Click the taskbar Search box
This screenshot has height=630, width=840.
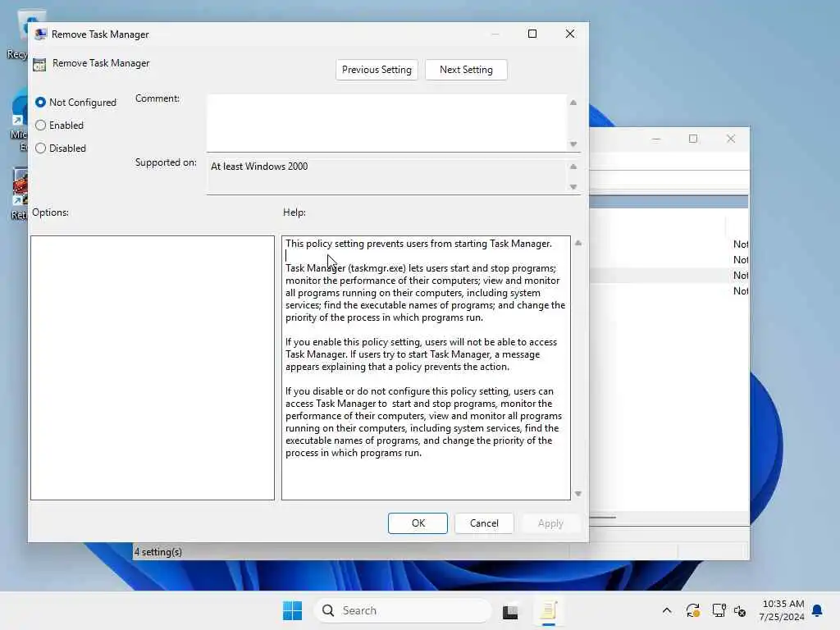coord(402,610)
